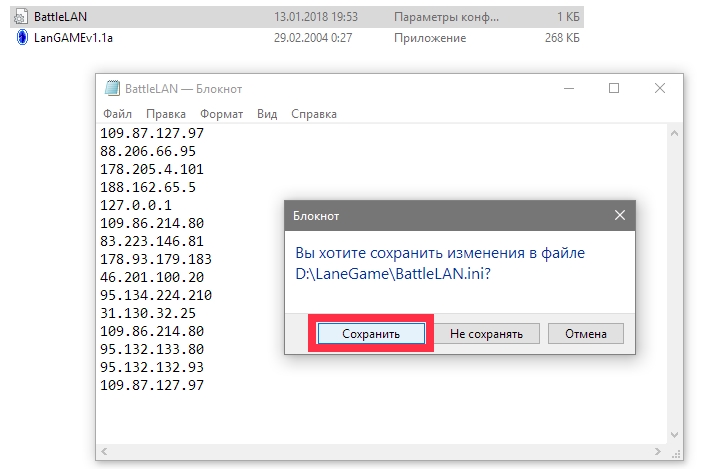721x469 pixels.
Task: Click the resize grip of Notepad window
Action: click(675, 454)
